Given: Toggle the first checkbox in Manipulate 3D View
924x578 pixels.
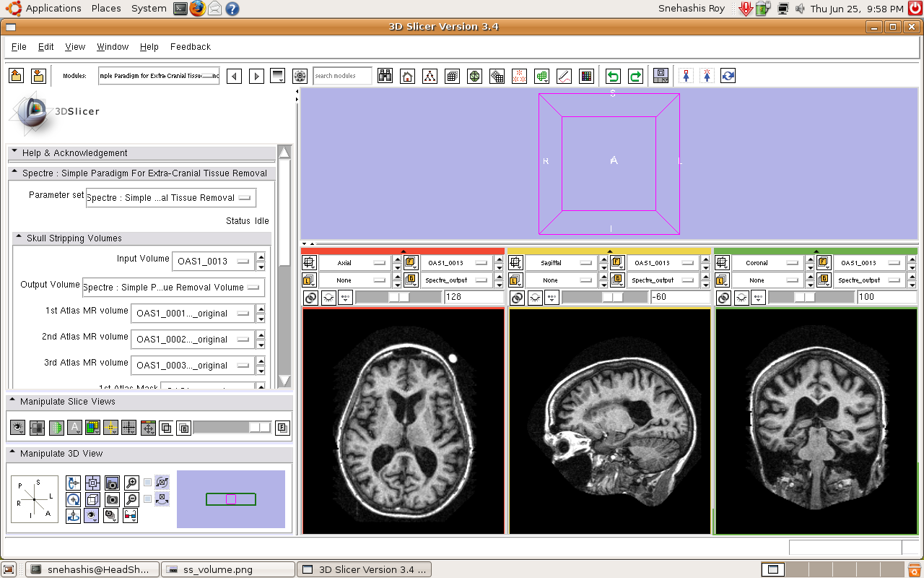Looking at the screenshot, I should pos(148,483).
